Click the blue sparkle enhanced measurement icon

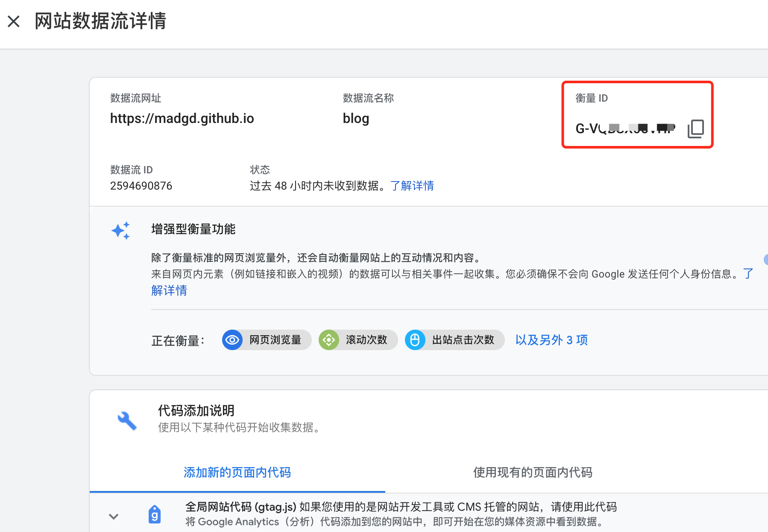point(121,231)
